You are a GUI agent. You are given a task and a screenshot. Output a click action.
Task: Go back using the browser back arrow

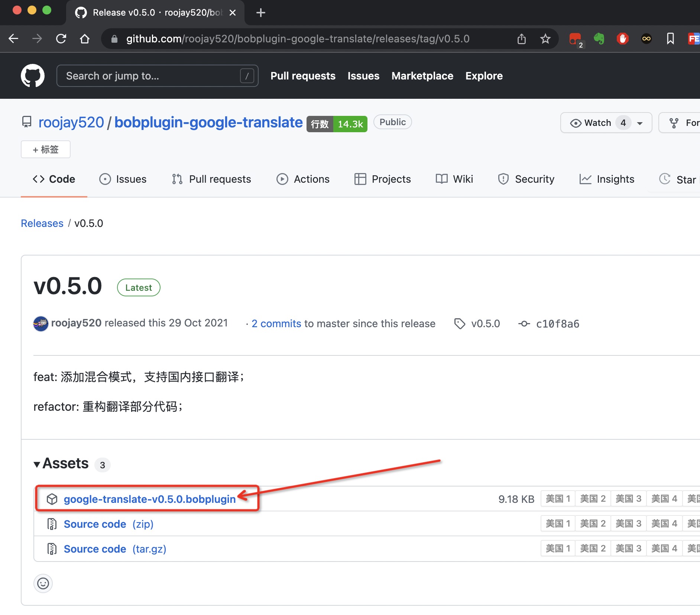[13, 39]
